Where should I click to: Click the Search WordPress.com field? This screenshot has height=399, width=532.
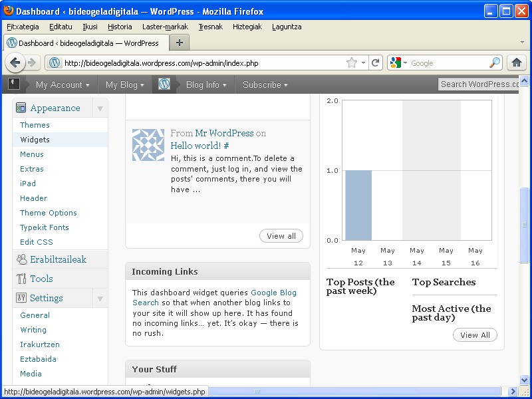click(478, 84)
